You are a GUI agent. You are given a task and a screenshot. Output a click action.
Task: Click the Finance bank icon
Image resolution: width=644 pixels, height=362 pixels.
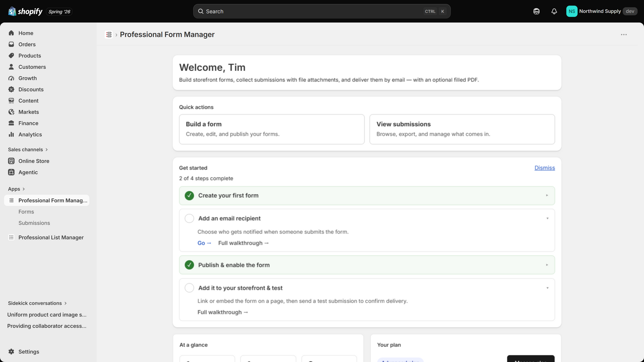11,123
